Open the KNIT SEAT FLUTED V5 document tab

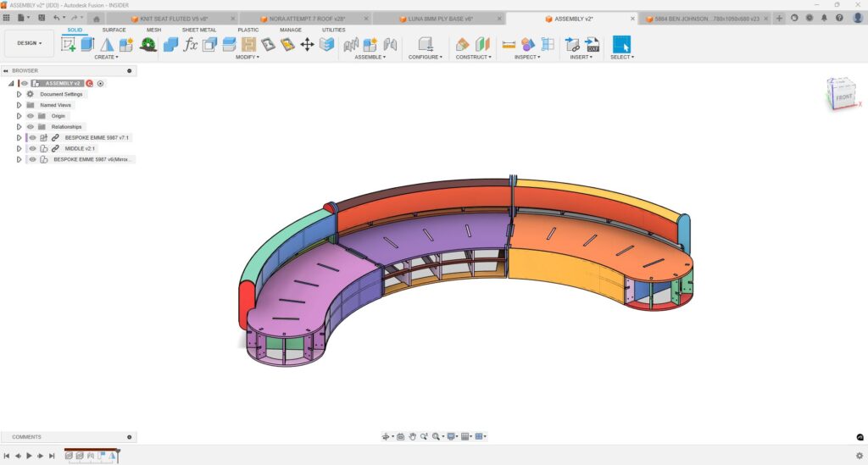pyautogui.click(x=174, y=19)
